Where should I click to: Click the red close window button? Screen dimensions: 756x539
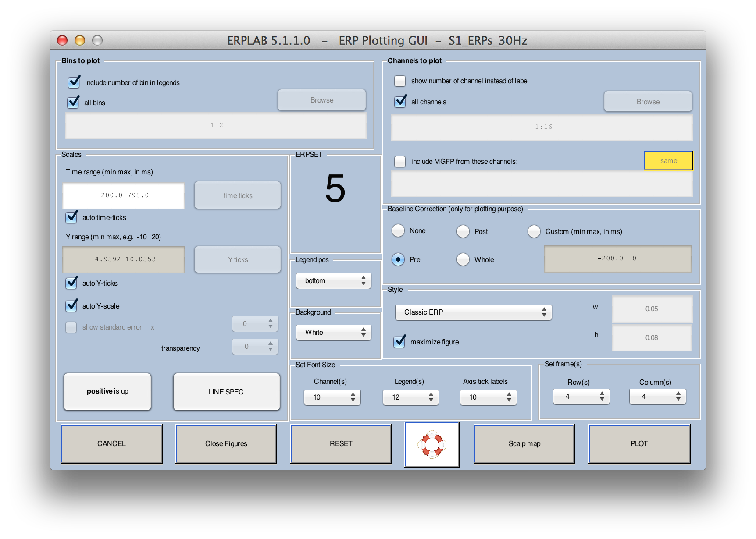pos(62,40)
